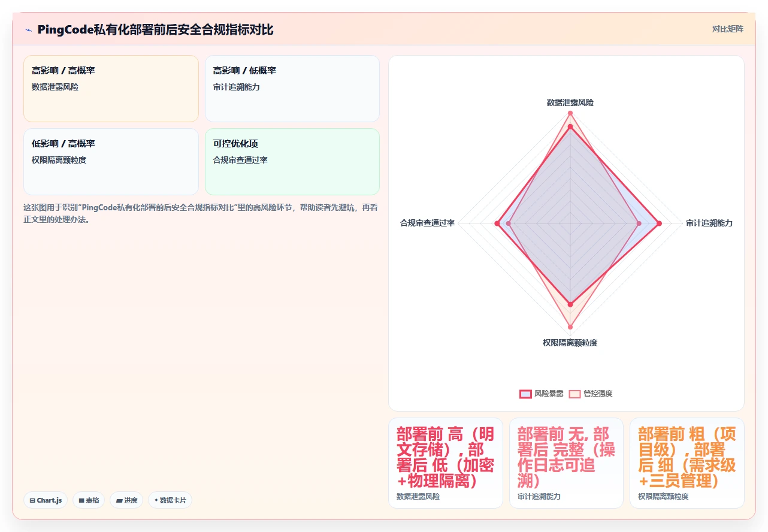Click the 数据卡片 tag chip
The height and width of the screenshot is (532, 768).
(170, 500)
